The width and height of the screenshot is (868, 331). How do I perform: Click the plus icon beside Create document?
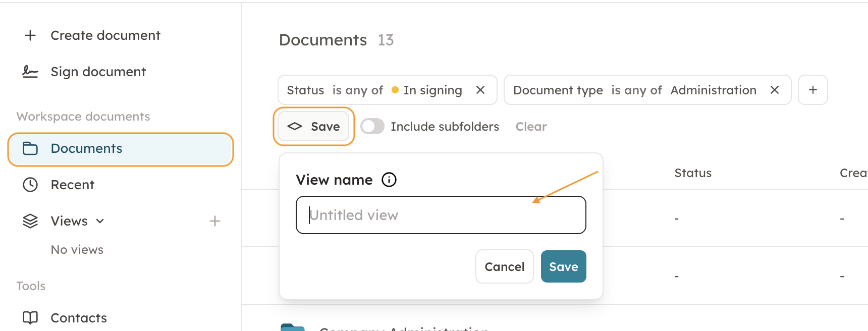click(x=30, y=35)
